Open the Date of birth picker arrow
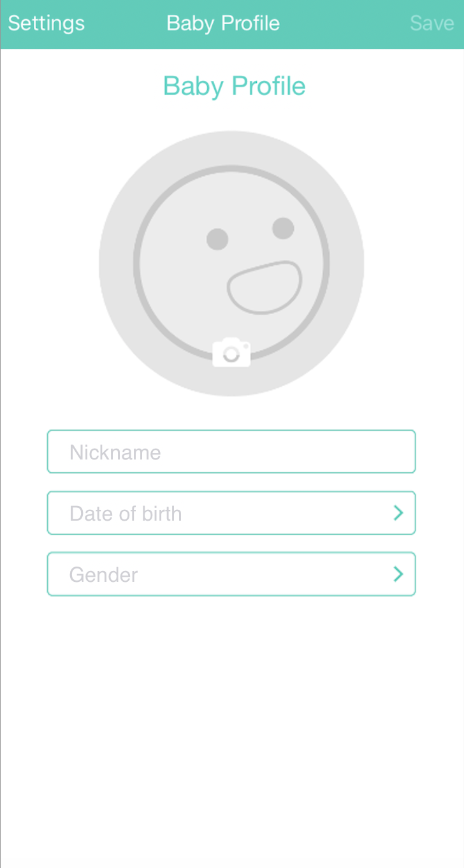This screenshot has width=464, height=868. [398, 513]
